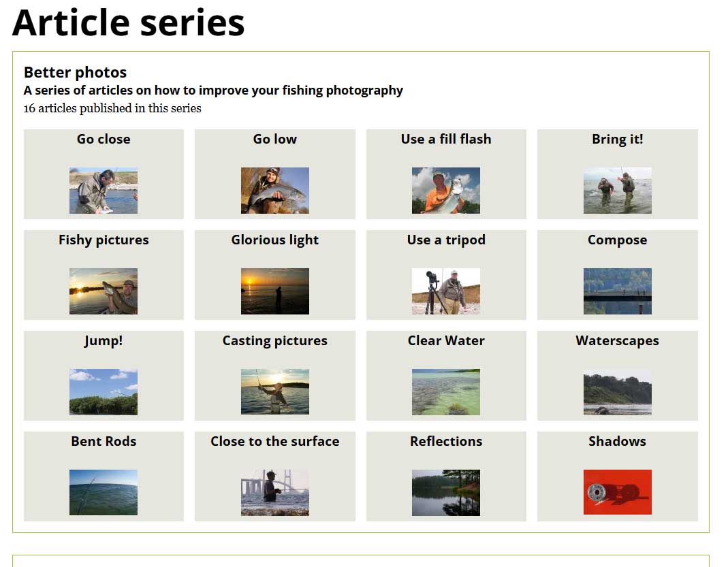The width and height of the screenshot is (728, 567).
Task: Click the Clear Water thumbnail image
Action: pos(446,392)
